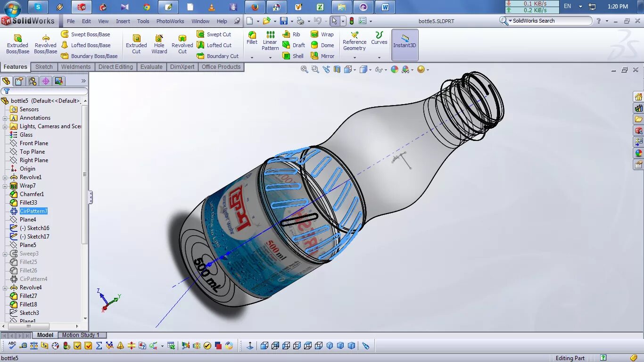Viewport: 644px width, 362px height.
Task: Select the Revolved Cut tool
Action: click(182, 44)
